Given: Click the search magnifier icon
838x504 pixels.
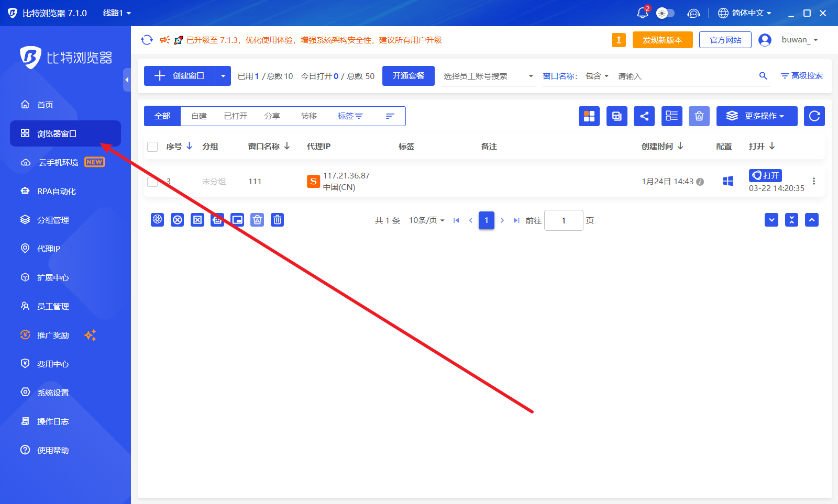Looking at the screenshot, I should point(763,76).
